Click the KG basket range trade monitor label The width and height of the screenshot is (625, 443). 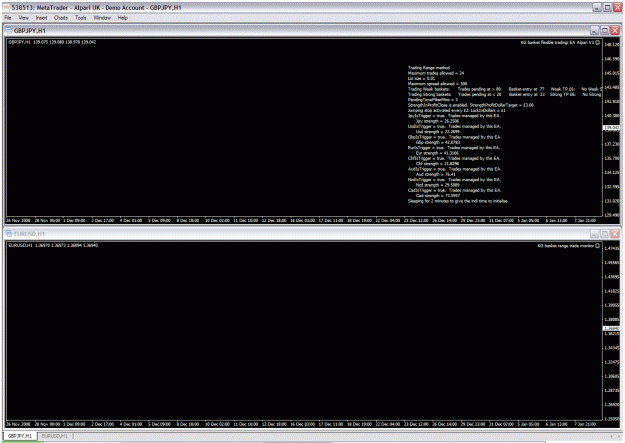566,246
